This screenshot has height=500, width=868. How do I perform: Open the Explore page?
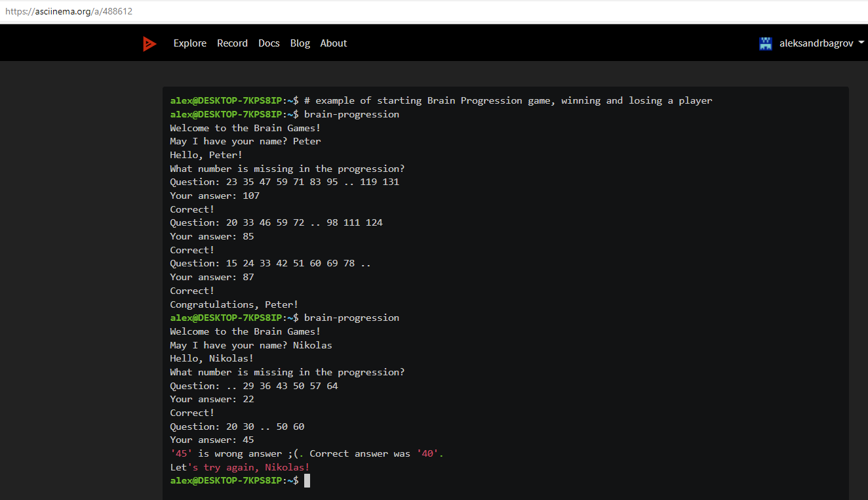190,43
